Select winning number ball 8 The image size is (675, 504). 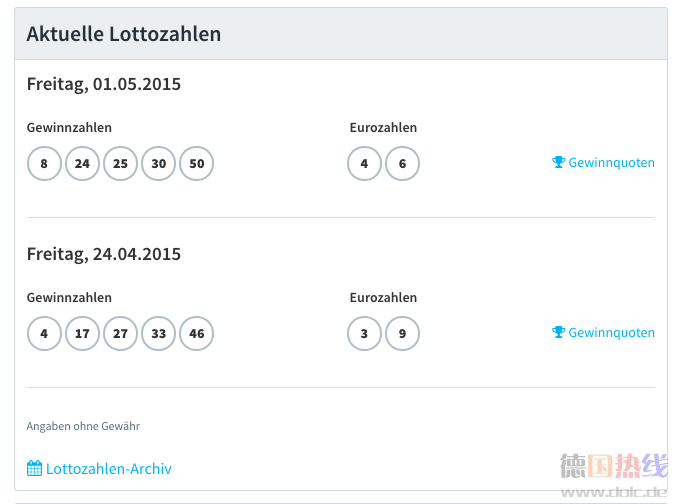click(x=44, y=164)
